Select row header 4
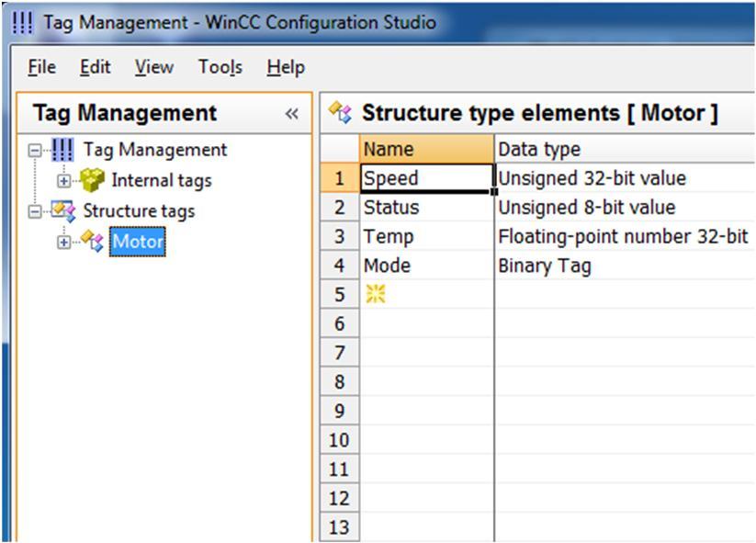Image resolution: width=756 pixels, height=543 pixels. coord(340,266)
